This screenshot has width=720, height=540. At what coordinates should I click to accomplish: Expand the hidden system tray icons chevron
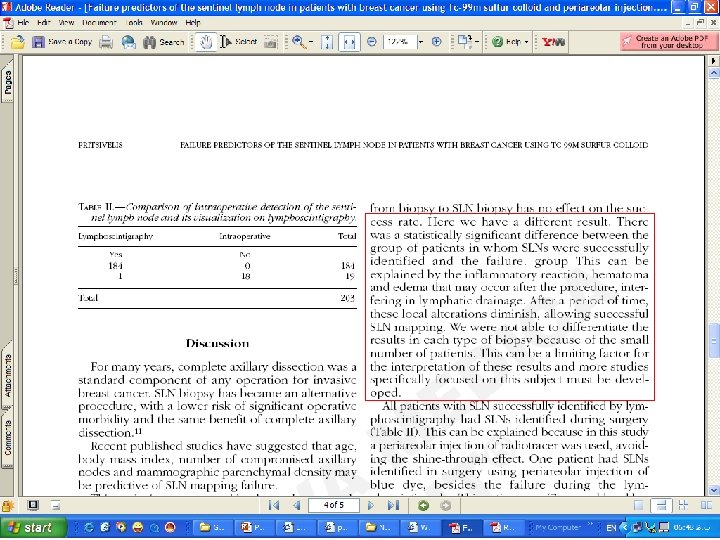624,528
